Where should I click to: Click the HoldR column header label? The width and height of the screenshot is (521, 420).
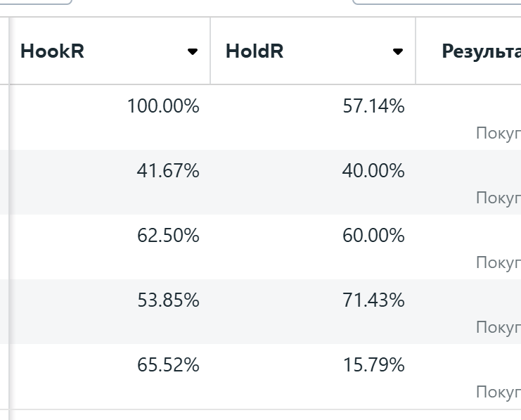pos(255,51)
